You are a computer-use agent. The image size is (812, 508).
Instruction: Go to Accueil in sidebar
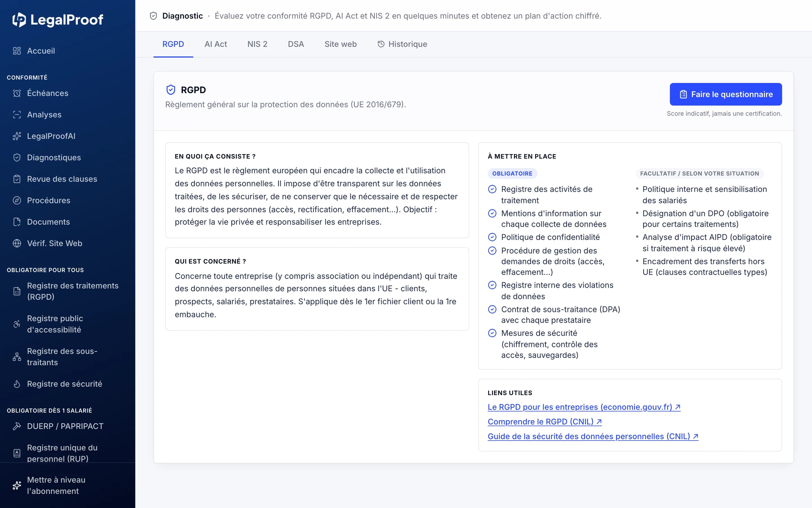[x=67, y=51]
